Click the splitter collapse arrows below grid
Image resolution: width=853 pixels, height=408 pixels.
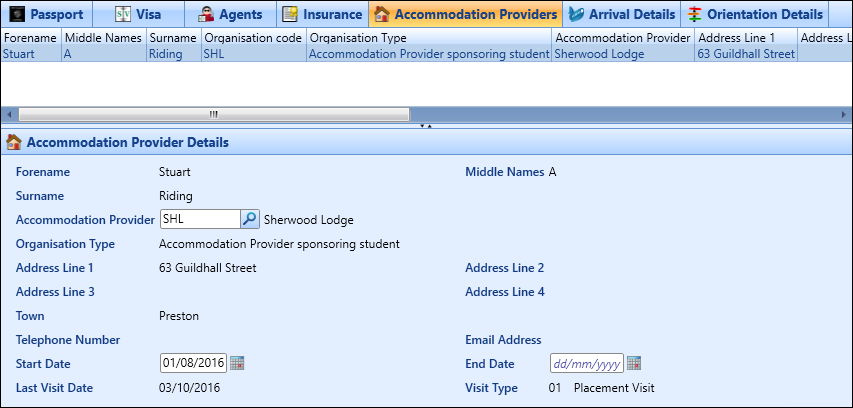coord(426,126)
